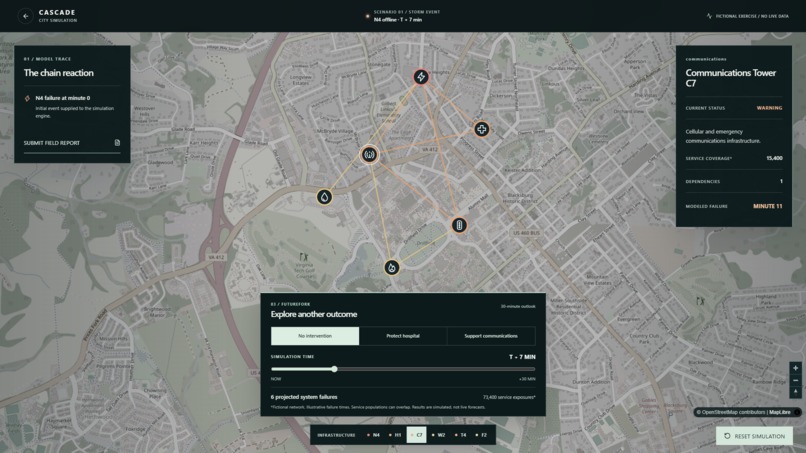The width and height of the screenshot is (806, 453).
Task: Select the fire station flame map marker
Action: tap(392, 267)
